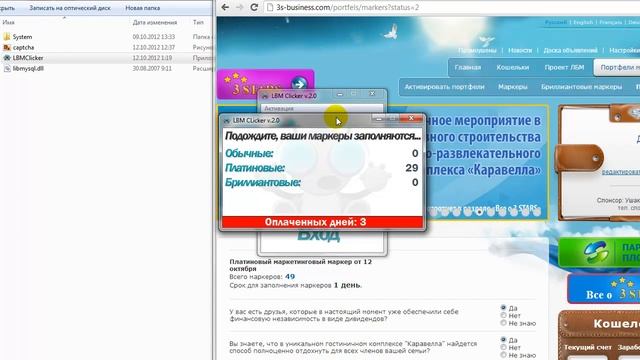Click the Вход button behind front window
Viewport: 640px width, 360px height.
pos(318,236)
